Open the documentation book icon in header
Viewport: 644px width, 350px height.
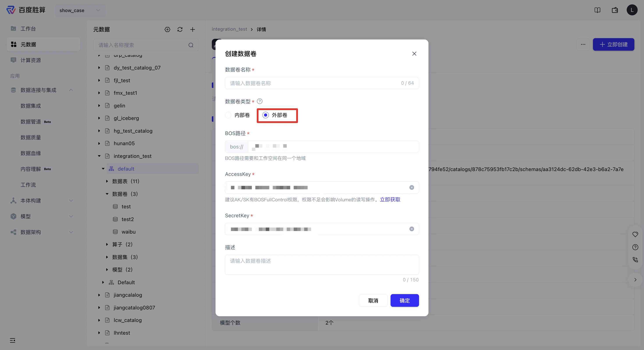tap(597, 10)
